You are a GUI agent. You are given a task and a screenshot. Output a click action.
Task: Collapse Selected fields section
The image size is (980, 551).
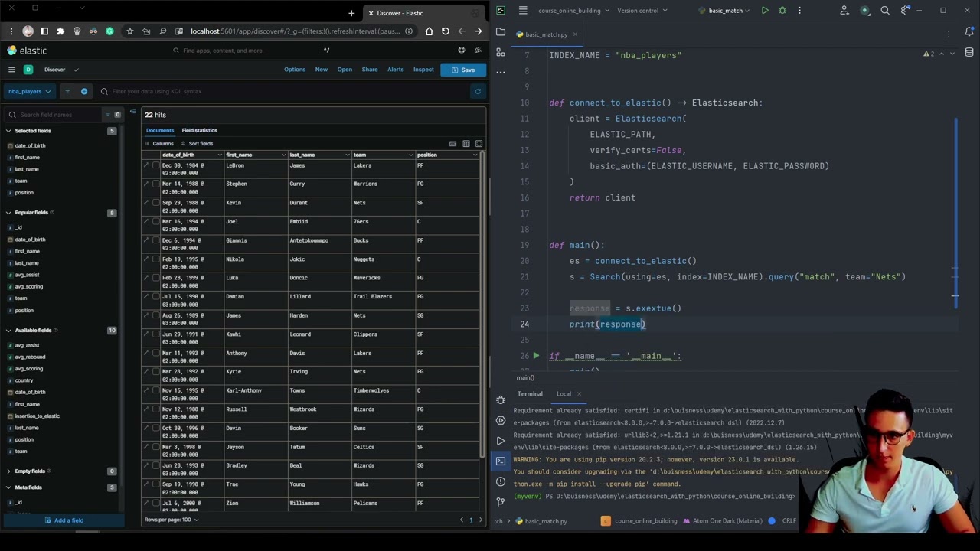pos(8,131)
